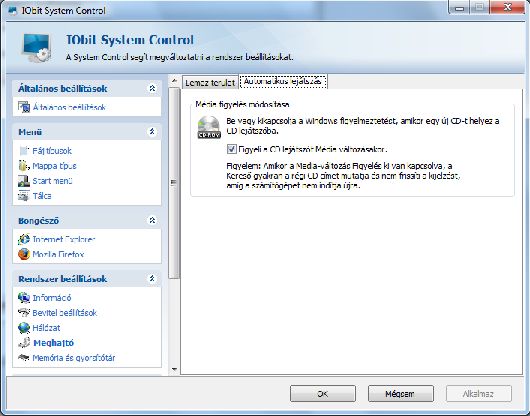Switch to the Lemez terület tab
The width and height of the screenshot is (530, 416).
coord(210,83)
